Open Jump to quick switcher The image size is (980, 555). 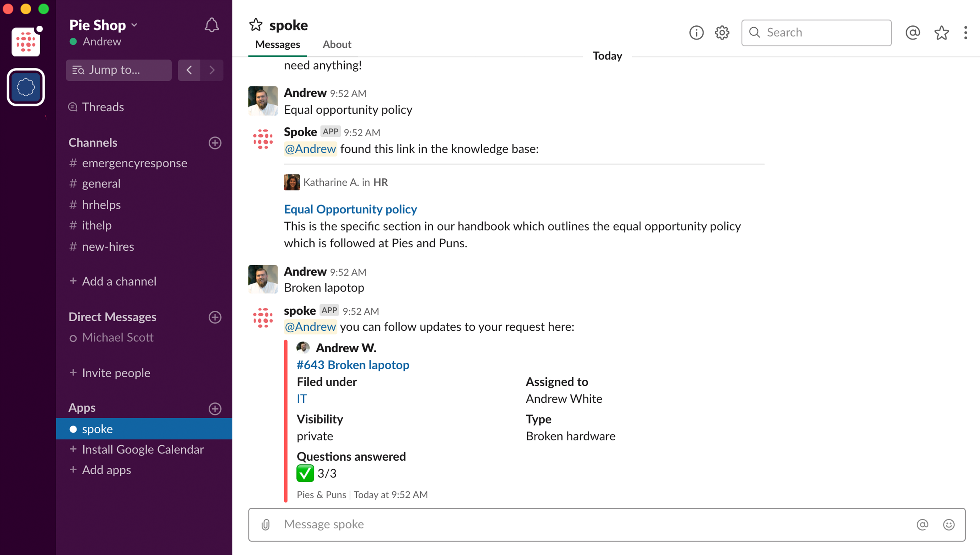(119, 70)
